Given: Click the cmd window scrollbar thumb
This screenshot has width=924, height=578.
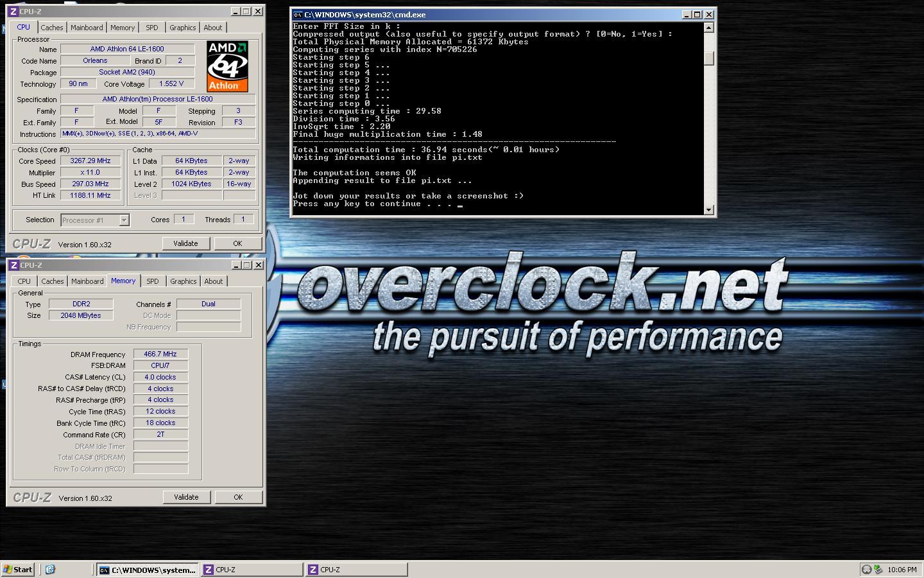Looking at the screenshot, I should [x=708, y=58].
